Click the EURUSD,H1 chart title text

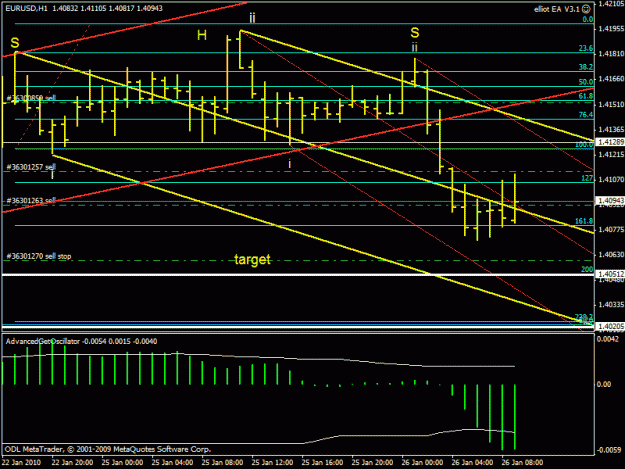click(26, 8)
